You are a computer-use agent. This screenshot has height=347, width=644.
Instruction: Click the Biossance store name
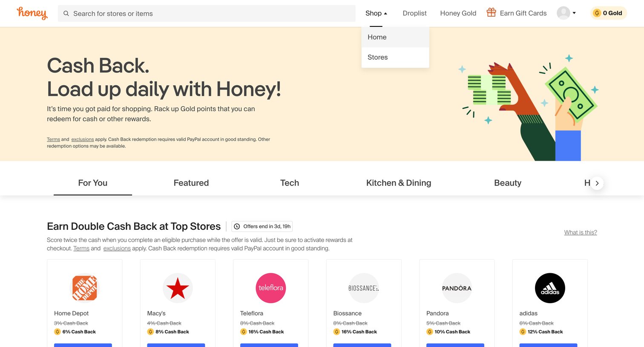(x=348, y=313)
